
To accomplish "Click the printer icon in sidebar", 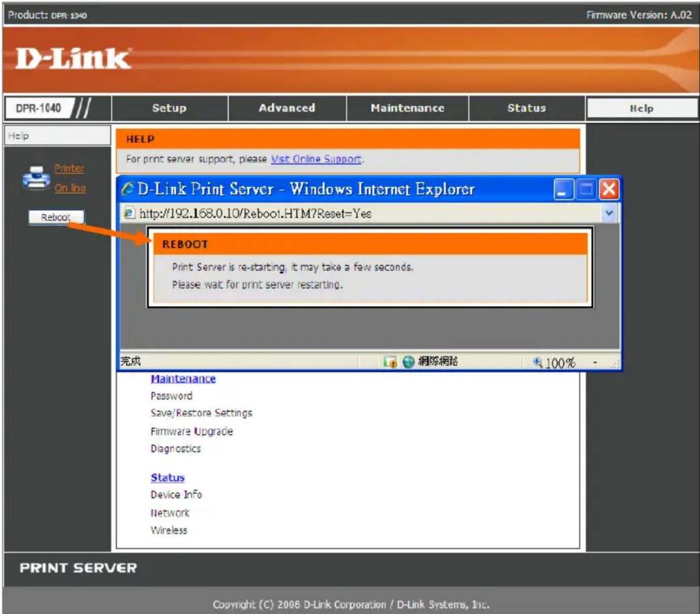I will coord(36,178).
